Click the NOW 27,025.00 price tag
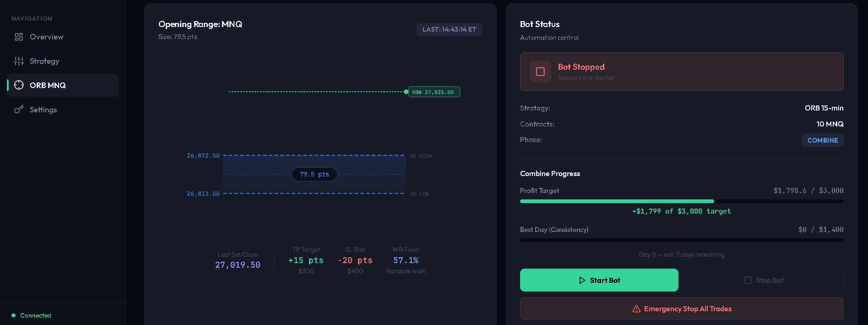Viewport: 868px width, 325px height. (x=434, y=92)
